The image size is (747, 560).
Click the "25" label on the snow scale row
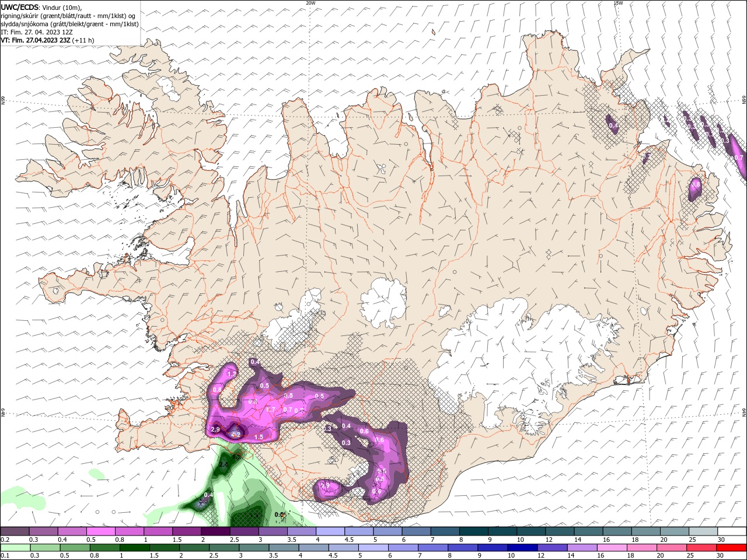click(692, 540)
